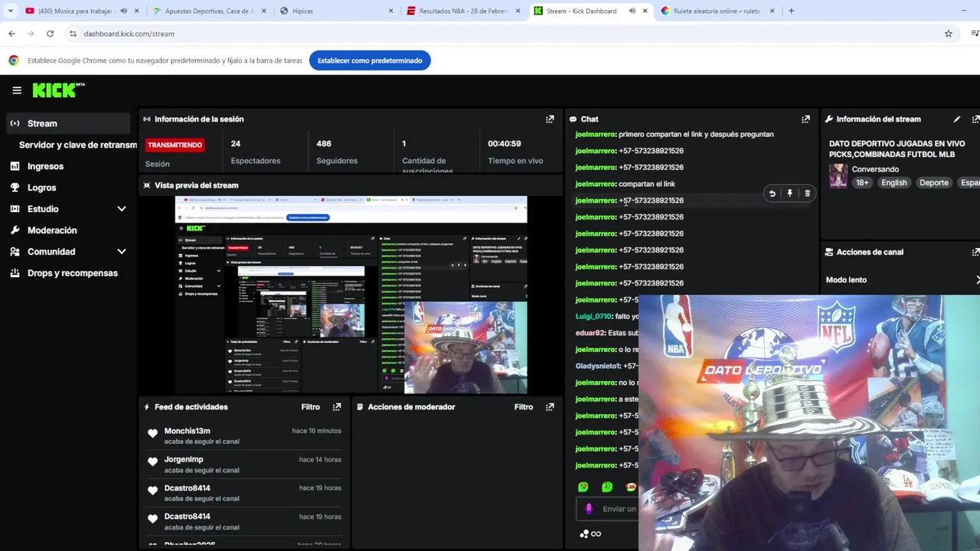Open a new browser tab with the plus icon
The height and width of the screenshot is (551, 980).
click(x=791, y=11)
